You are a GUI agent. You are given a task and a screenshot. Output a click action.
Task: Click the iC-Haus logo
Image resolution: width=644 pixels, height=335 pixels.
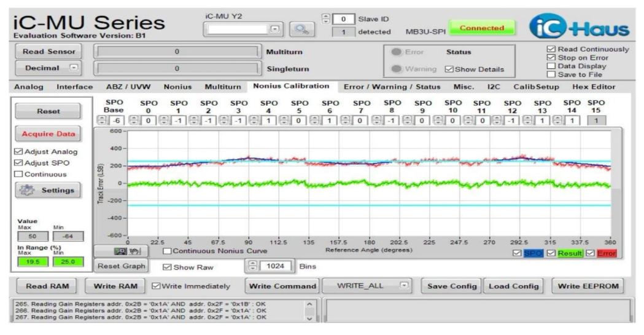click(579, 26)
